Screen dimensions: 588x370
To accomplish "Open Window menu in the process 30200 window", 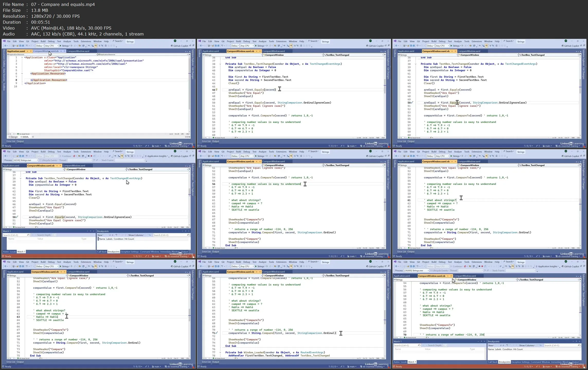I will point(488,262).
